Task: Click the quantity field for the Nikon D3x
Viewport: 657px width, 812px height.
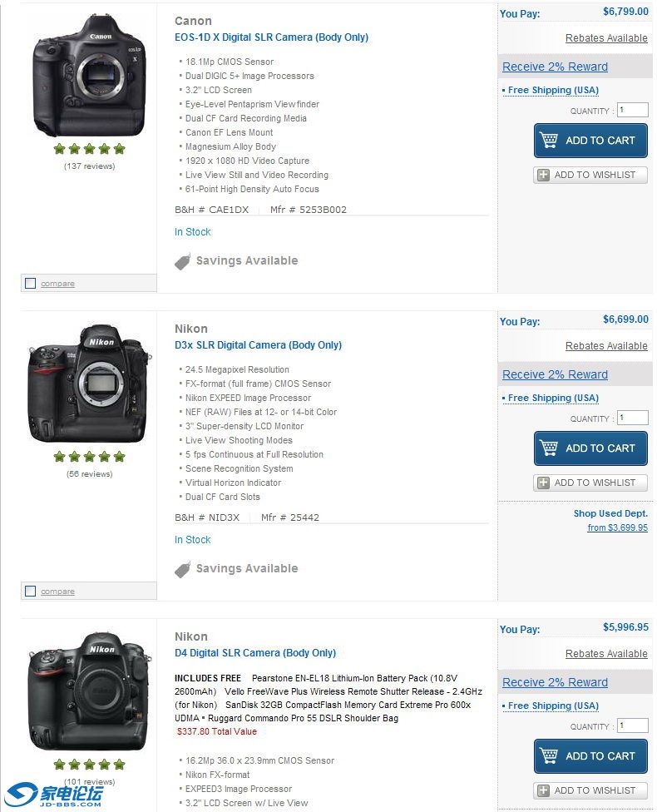Action: click(632, 417)
